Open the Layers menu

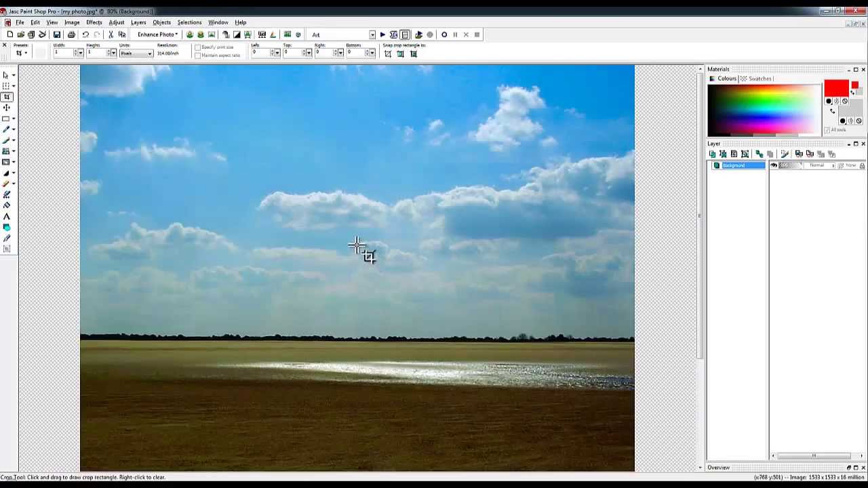click(x=138, y=22)
